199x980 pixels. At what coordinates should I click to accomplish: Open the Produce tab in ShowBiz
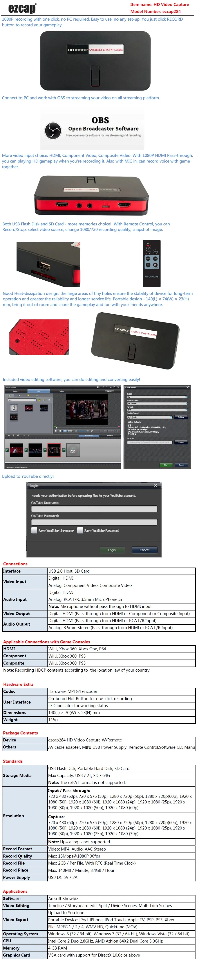pos(61,391)
